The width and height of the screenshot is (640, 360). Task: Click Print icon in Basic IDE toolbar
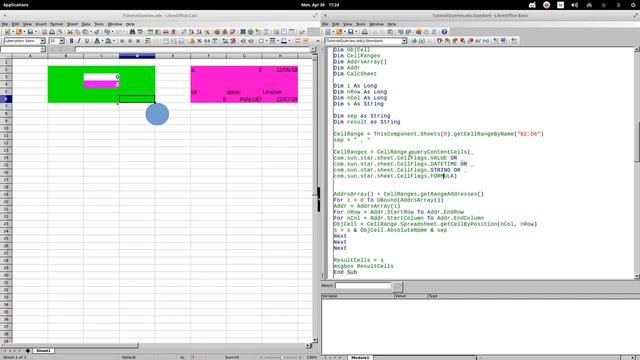[x=364, y=32]
